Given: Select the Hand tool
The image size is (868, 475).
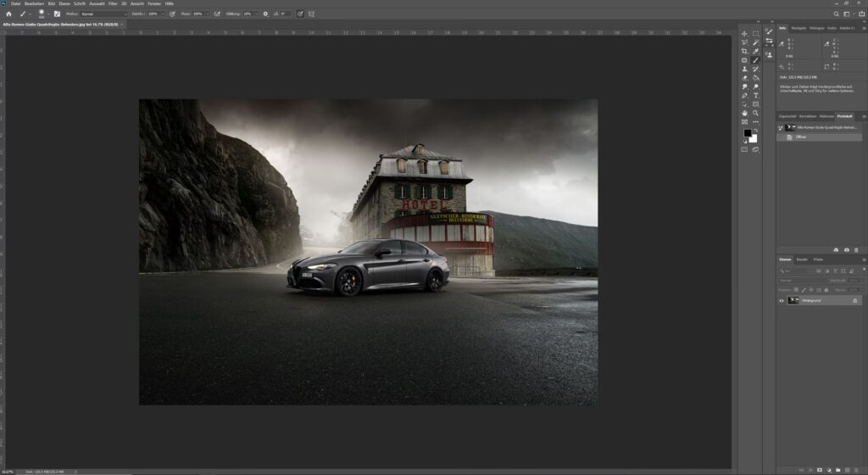Looking at the screenshot, I should point(744,113).
